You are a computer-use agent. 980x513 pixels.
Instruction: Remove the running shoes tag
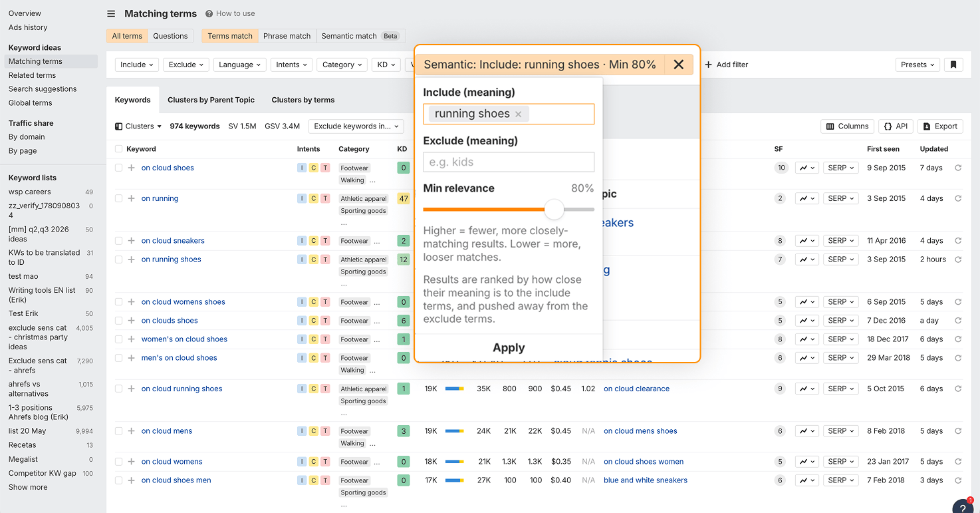click(x=519, y=114)
